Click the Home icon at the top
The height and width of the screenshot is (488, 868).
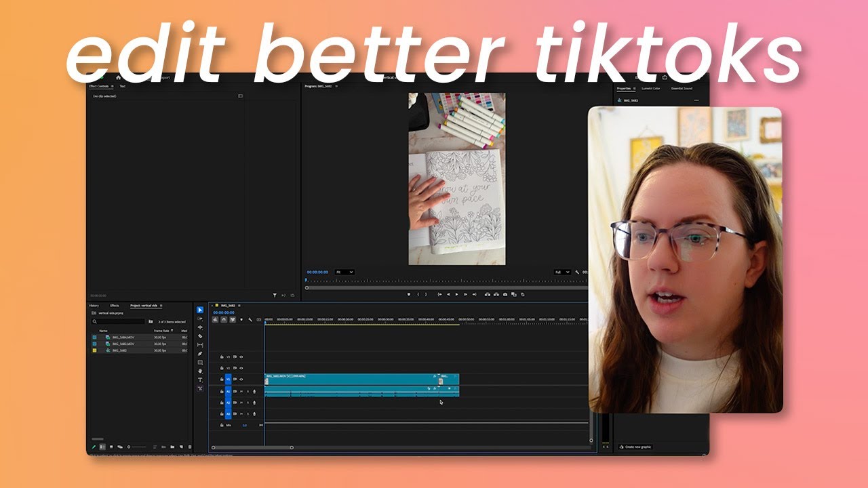point(118,77)
